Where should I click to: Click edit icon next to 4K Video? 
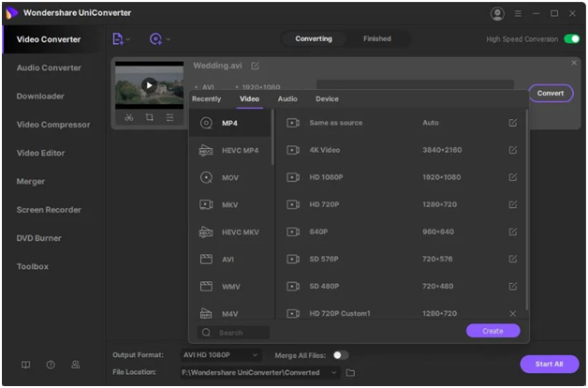click(512, 150)
